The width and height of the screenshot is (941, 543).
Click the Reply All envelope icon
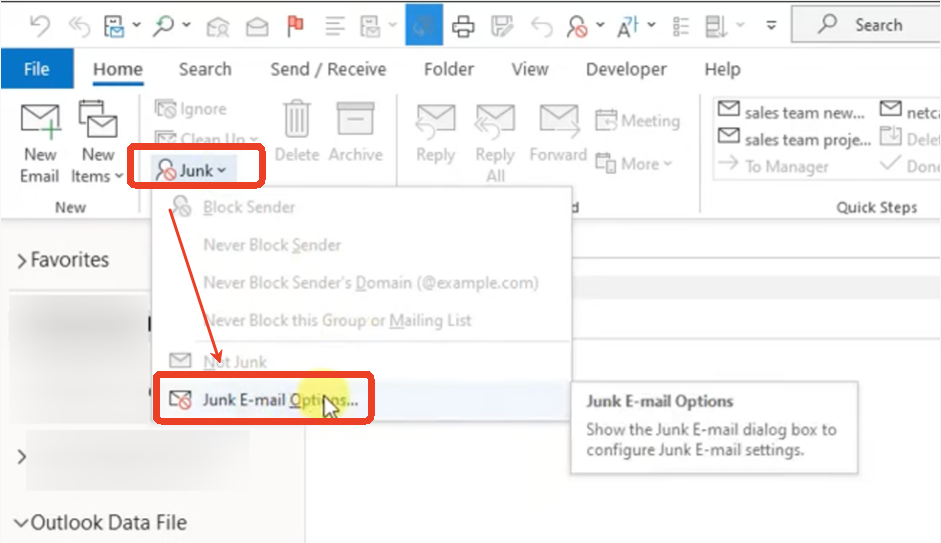tap(495, 119)
